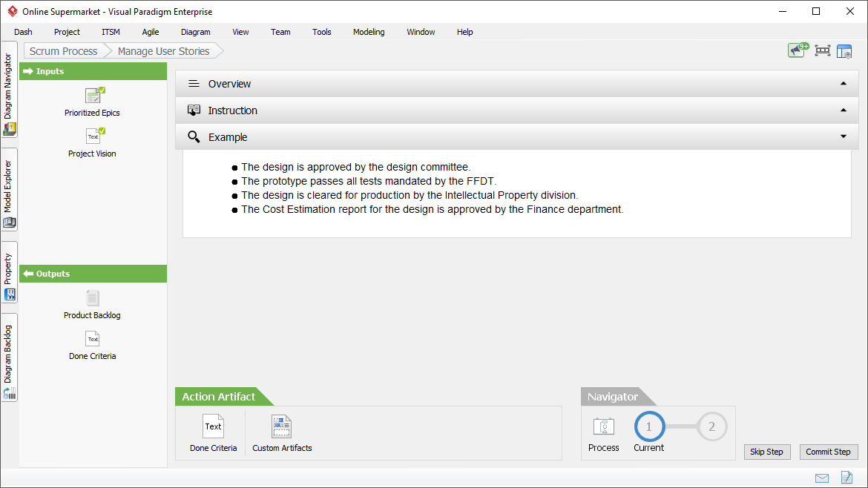Open the Agile menu
This screenshot has width=868, height=488.
151,32
